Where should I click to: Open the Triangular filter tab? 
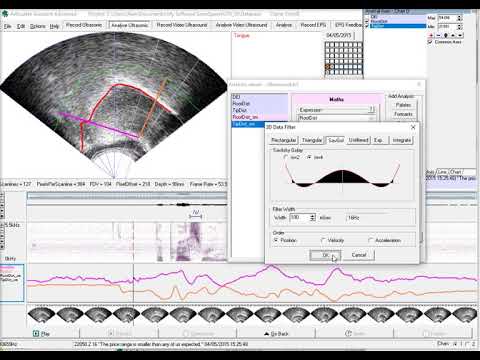[x=312, y=140]
